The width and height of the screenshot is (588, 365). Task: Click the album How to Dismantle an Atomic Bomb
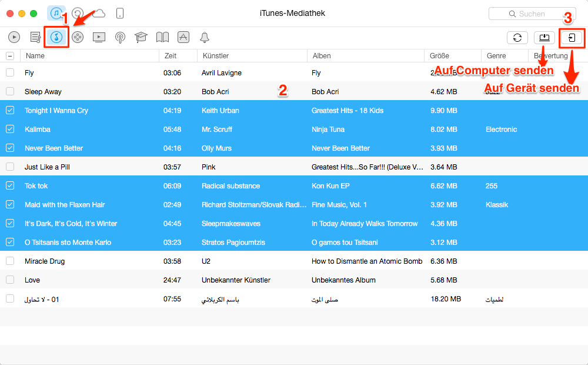pos(367,261)
